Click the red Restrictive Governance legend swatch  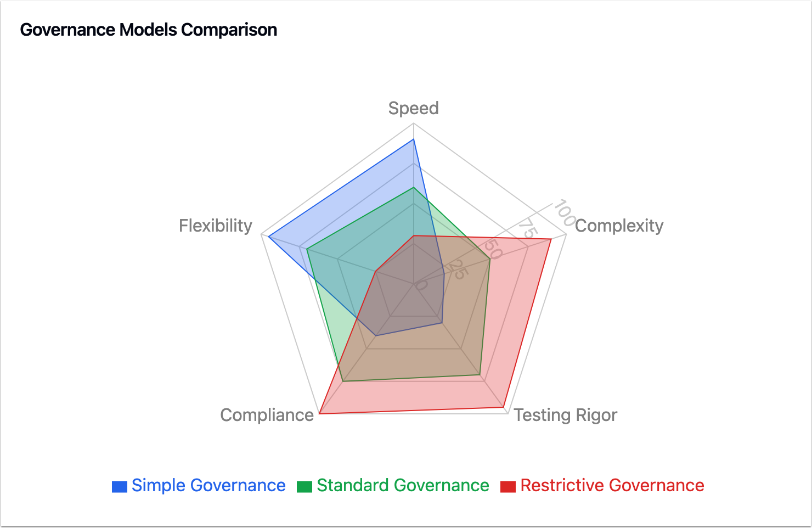(x=508, y=486)
